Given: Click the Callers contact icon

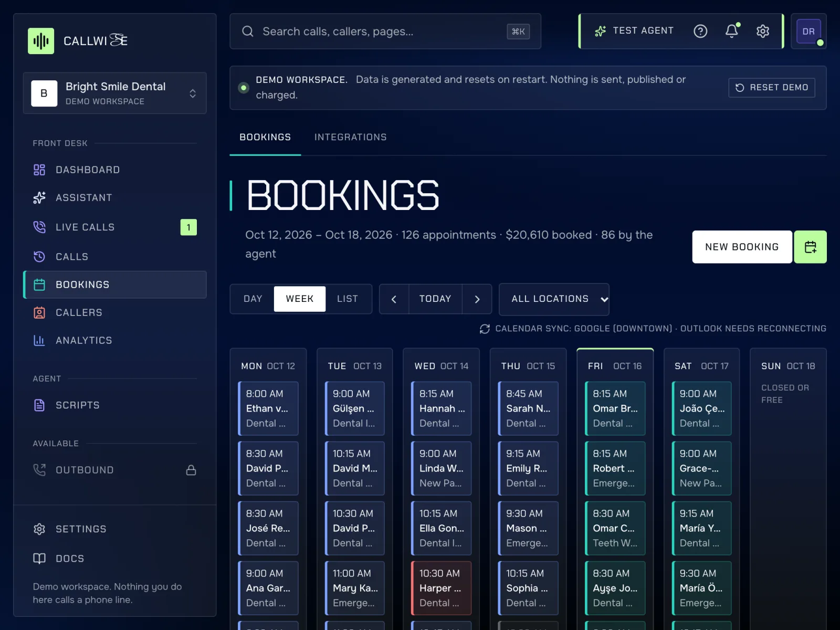Looking at the screenshot, I should pos(39,312).
